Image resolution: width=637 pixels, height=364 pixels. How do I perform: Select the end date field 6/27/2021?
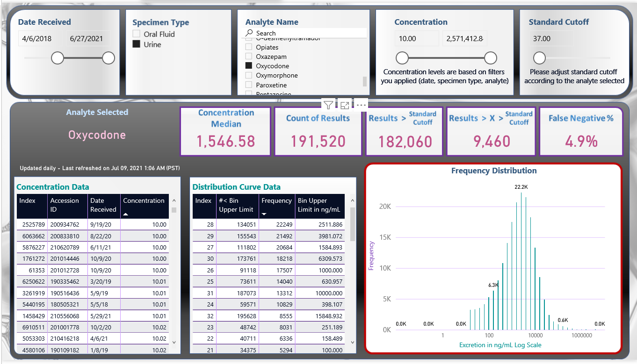88,39
